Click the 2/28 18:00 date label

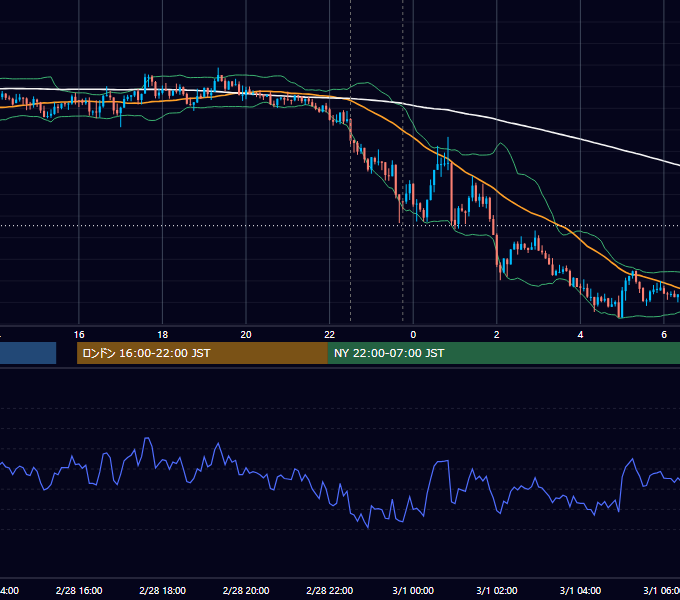click(163, 590)
